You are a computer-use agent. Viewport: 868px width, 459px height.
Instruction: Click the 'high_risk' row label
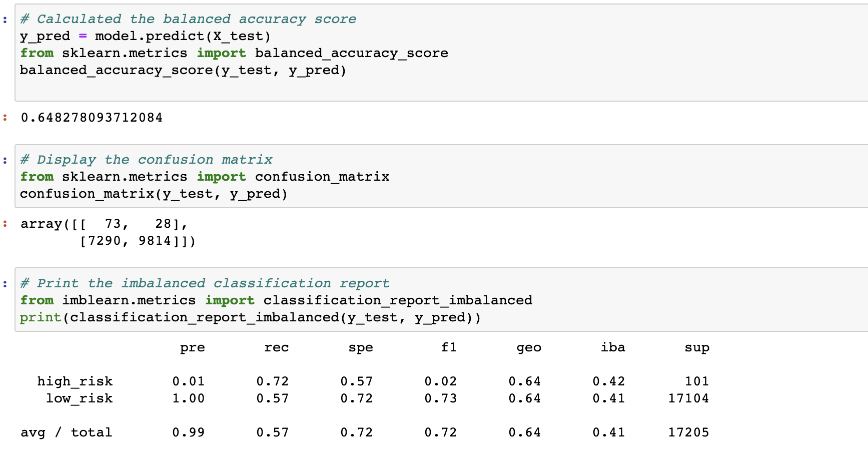coord(75,381)
